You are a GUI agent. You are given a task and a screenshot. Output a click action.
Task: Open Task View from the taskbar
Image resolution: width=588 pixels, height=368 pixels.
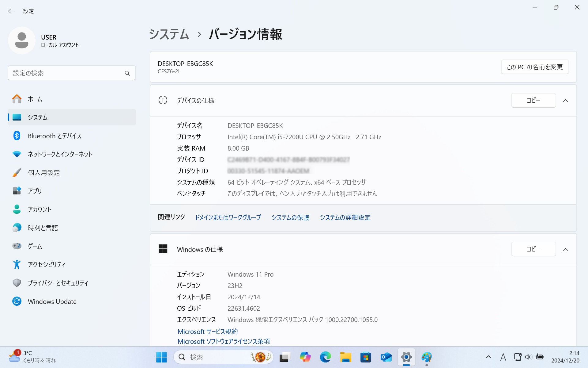tap(285, 357)
